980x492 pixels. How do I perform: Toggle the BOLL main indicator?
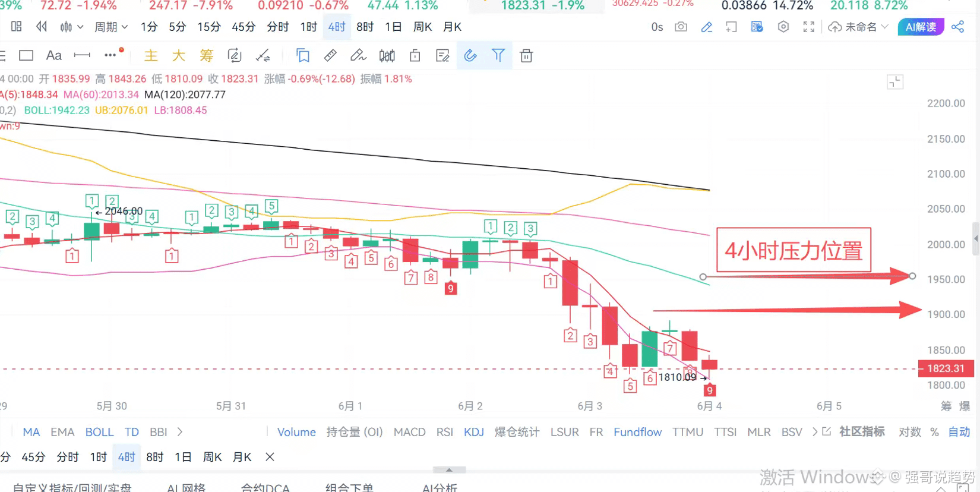[99, 432]
